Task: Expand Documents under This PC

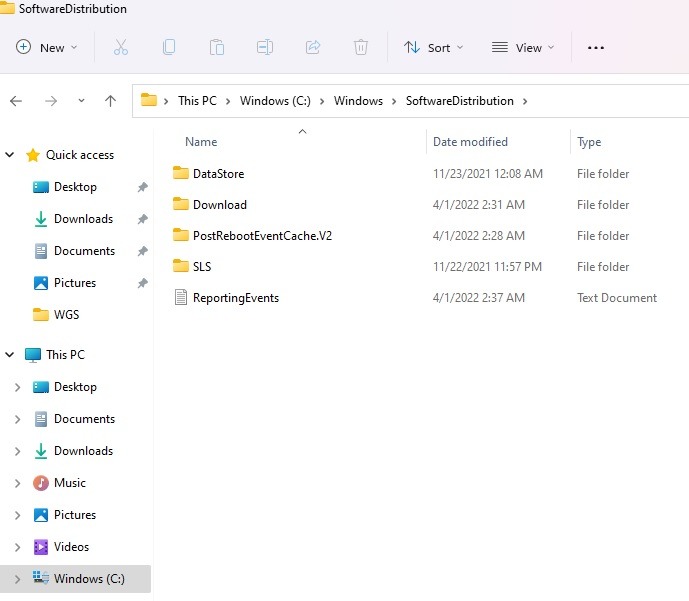Action: [18, 419]
